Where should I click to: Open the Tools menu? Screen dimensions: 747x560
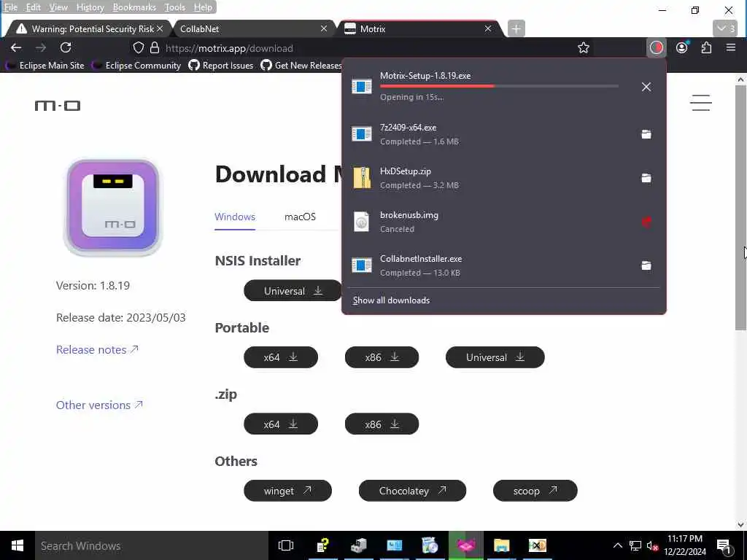174,7
